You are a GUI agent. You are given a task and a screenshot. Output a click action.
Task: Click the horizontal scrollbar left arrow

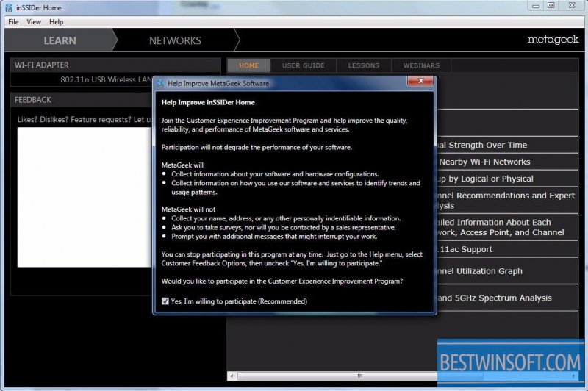232,376
